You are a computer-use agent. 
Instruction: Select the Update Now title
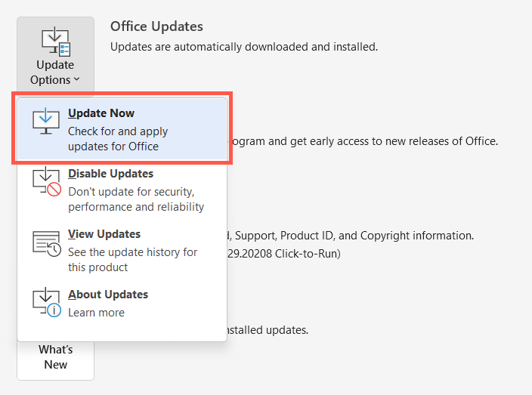(x=101, y=113)
